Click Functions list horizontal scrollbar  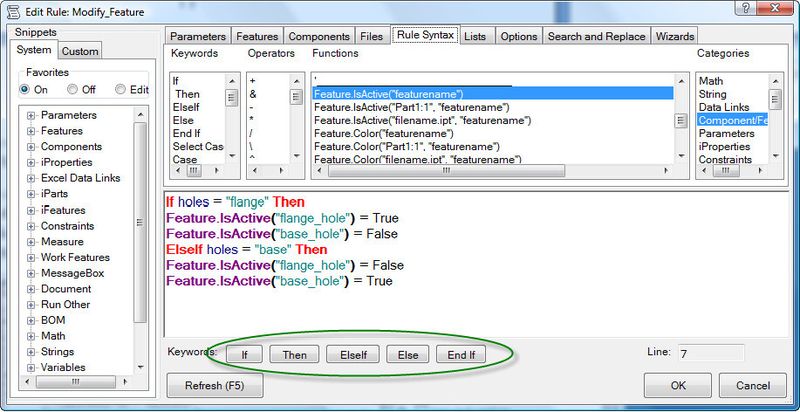[446, 171]
